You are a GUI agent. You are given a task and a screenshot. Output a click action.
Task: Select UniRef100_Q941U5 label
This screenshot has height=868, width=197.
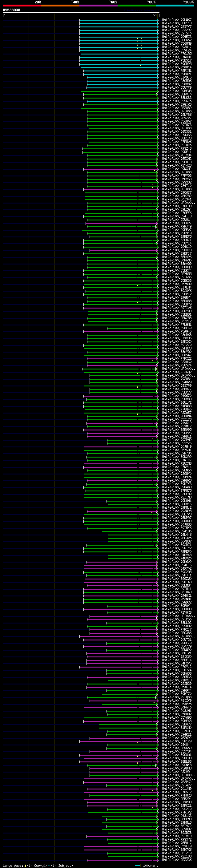177,531
